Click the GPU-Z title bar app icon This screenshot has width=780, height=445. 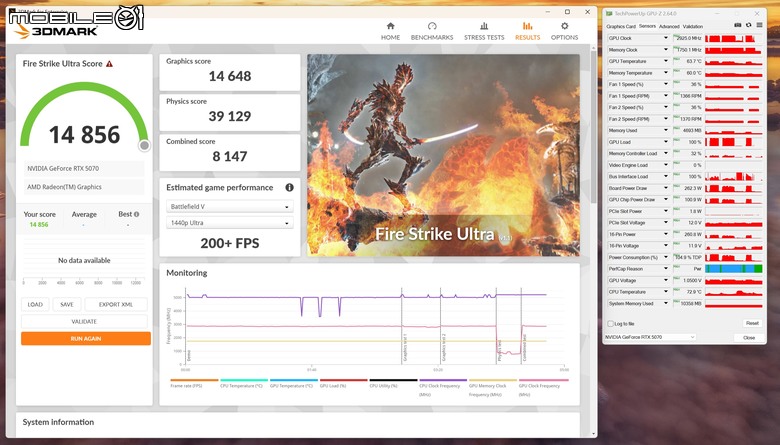point(609,13)
